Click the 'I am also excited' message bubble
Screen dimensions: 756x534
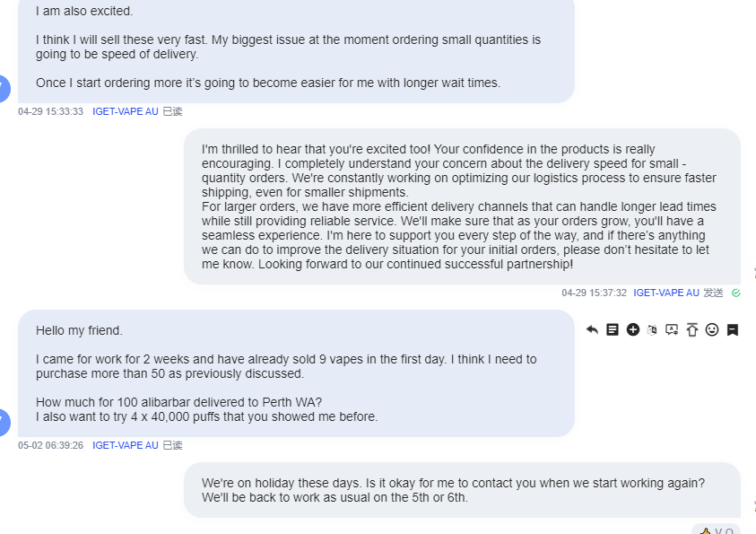point(296,49)
